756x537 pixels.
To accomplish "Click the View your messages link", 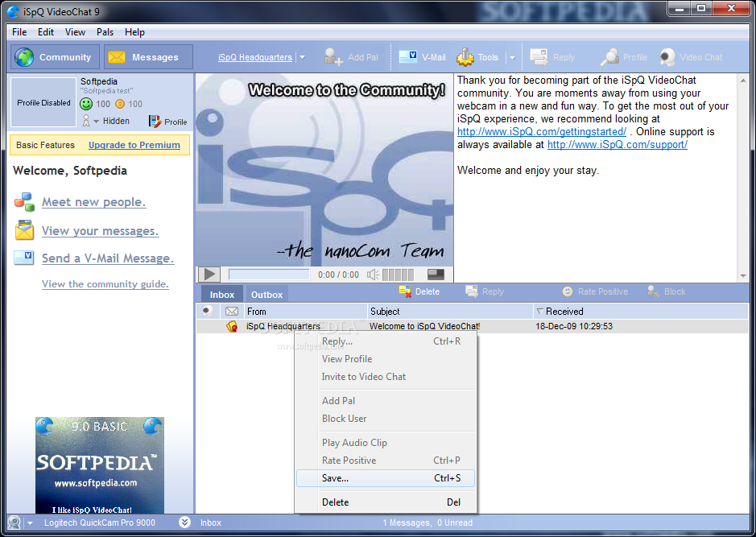I will pos(100,231).
